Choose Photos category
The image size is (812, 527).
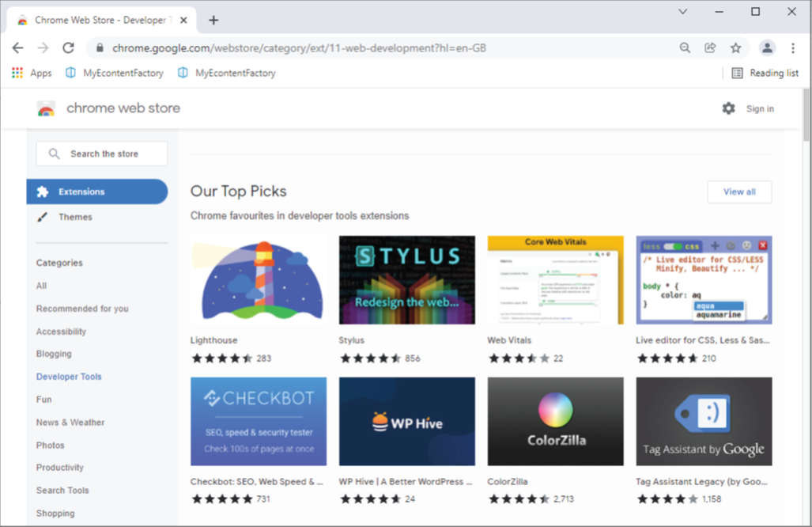tap(51, 445)
